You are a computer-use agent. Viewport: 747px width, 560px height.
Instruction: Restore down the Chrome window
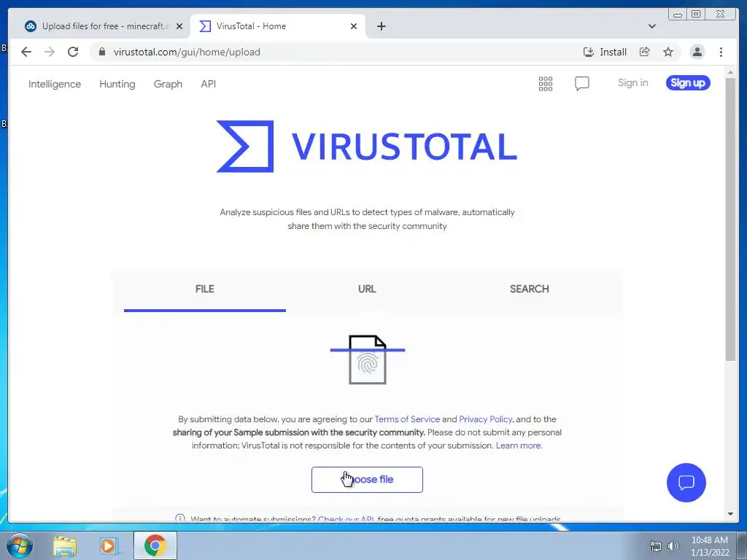click(696, 15)
